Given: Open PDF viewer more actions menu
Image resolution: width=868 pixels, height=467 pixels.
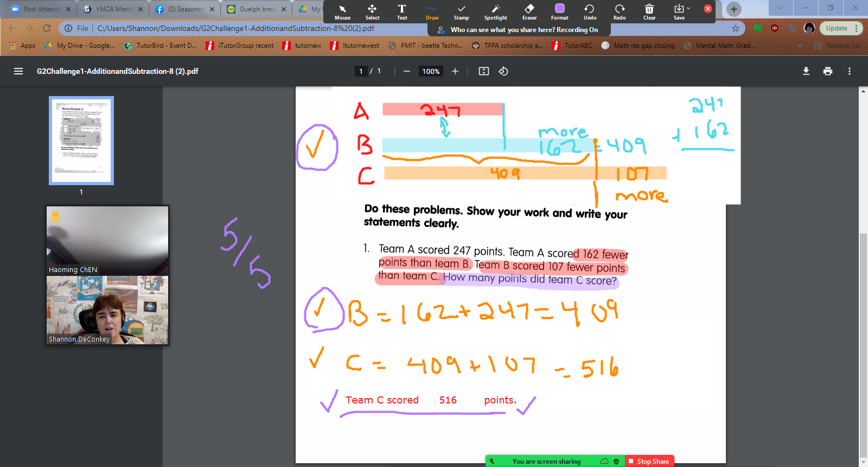Looking at the screenshot, I should pos(850,71).
